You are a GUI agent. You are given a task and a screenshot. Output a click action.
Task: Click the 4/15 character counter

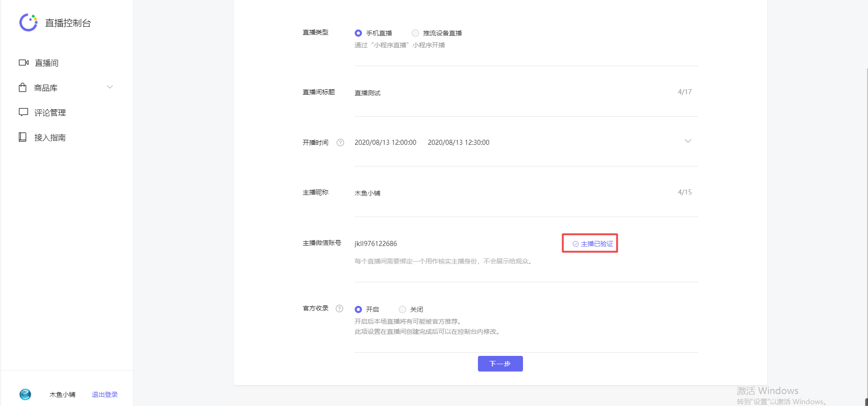tap(685, 192)
